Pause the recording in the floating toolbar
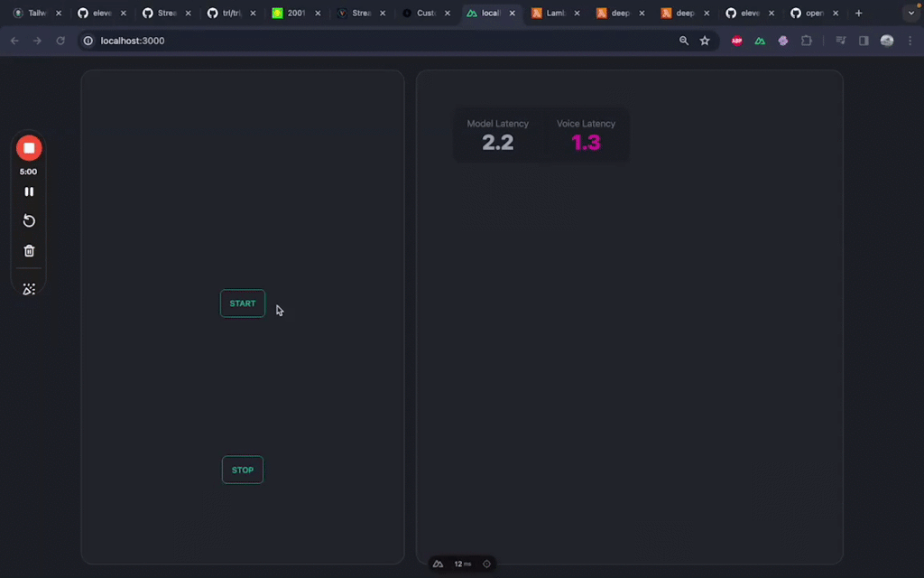 (29, 191)
